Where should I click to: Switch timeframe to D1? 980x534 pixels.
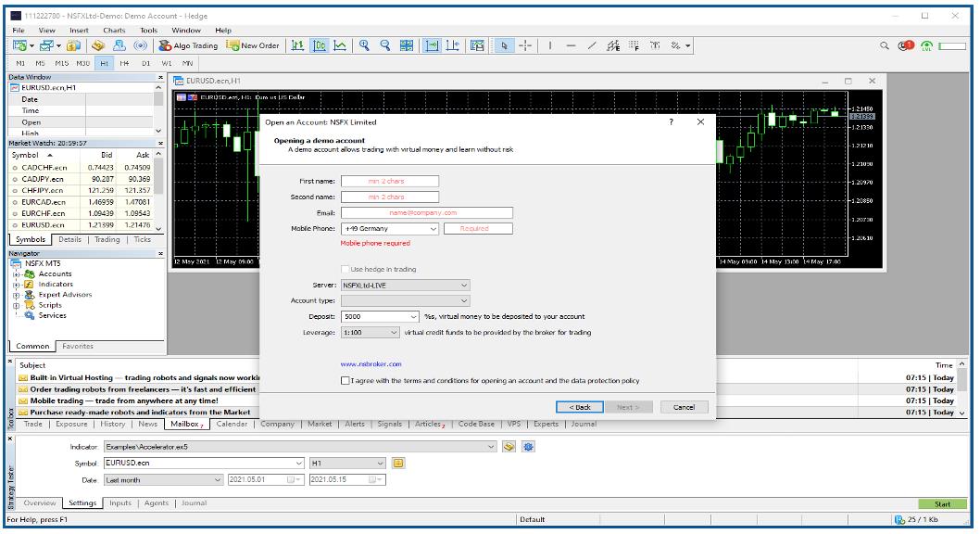click(145, 63)
